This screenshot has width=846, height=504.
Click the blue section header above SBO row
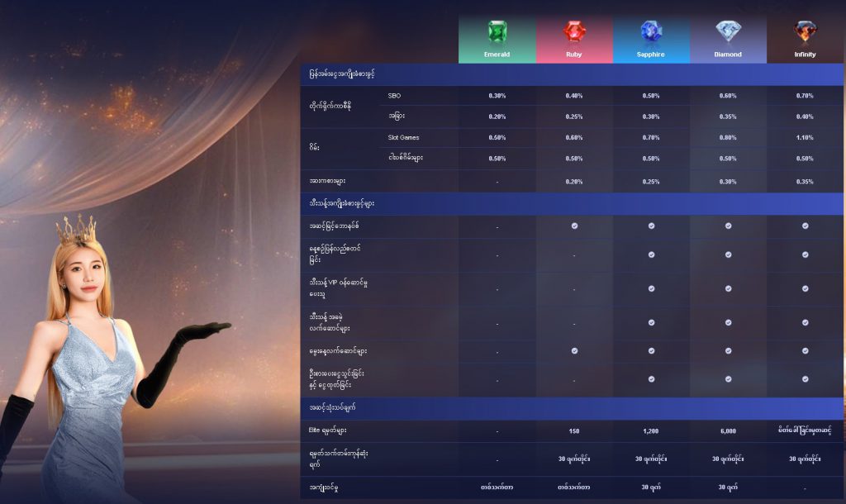coord(571,74)
